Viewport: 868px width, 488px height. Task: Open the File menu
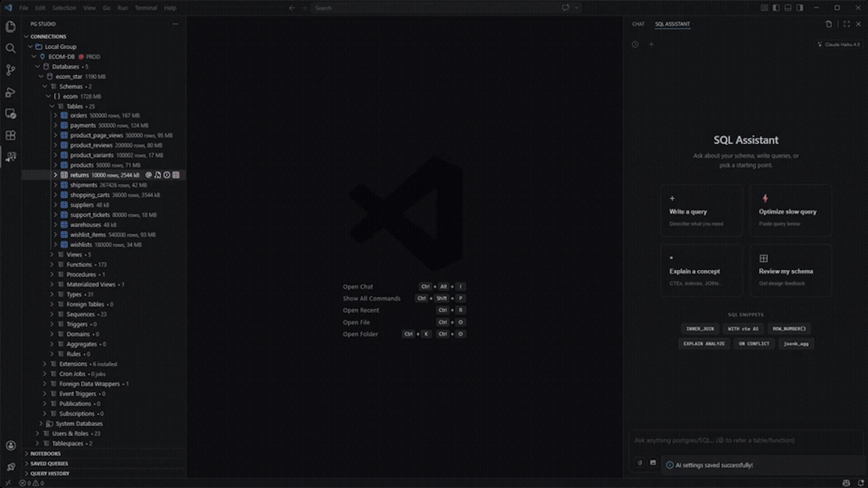pos(24,8)
